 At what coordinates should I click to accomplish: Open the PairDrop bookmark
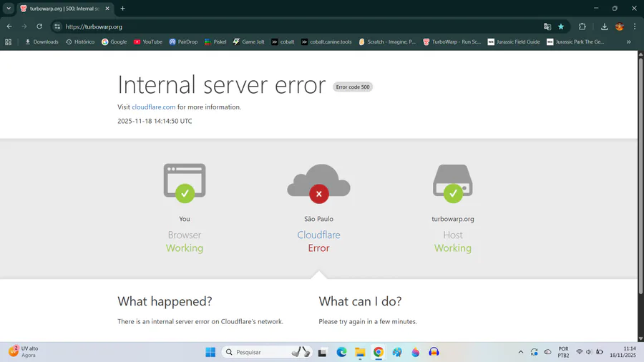pos(184,42)
